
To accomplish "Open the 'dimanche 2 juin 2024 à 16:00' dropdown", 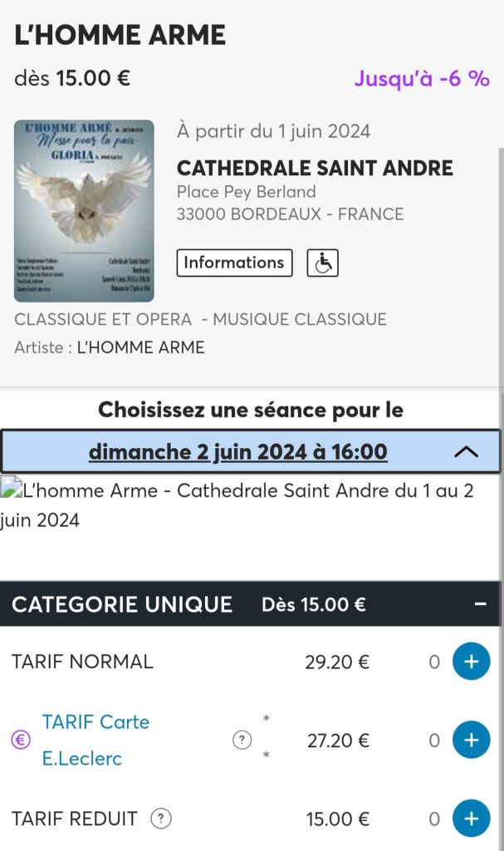I will click(237, 452).
